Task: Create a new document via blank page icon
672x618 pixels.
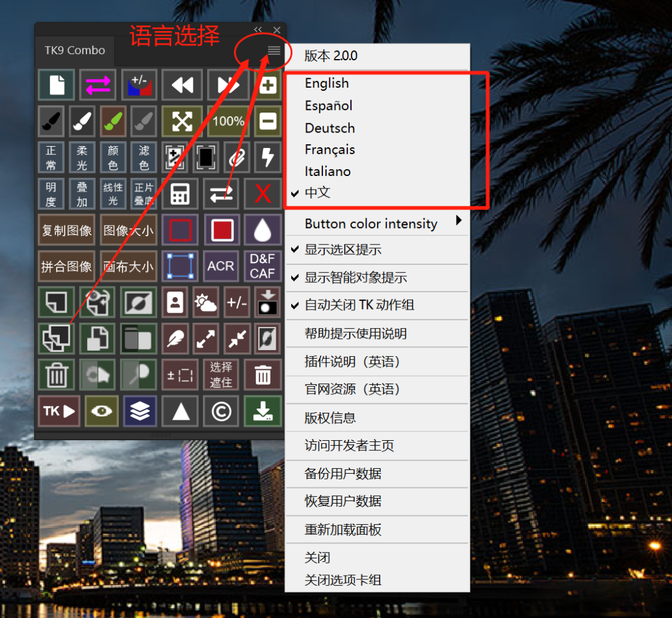Action: click(x=56, y=85)
